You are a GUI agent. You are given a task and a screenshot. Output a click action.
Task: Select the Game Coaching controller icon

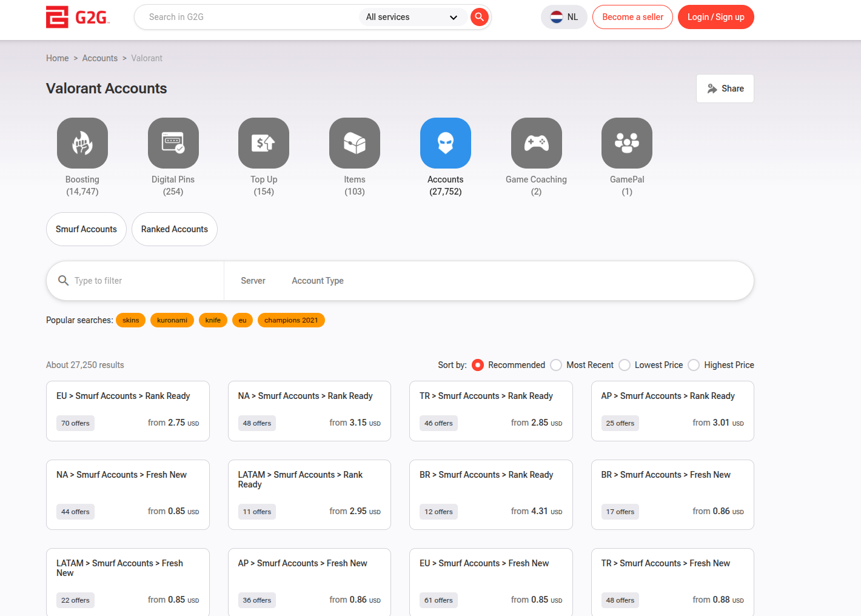536,143
